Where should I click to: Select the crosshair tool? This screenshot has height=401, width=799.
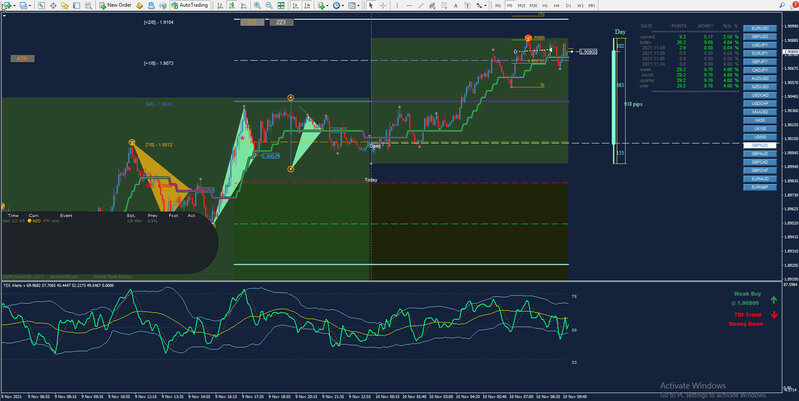[x=383, y=5]
